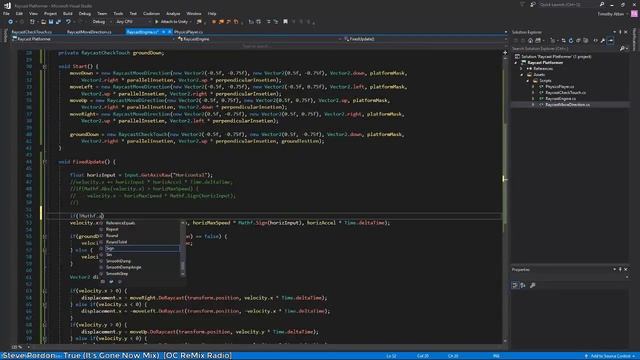Click the Categorized icon in Properties panel

pyautogui.click(x=515, y=285)
